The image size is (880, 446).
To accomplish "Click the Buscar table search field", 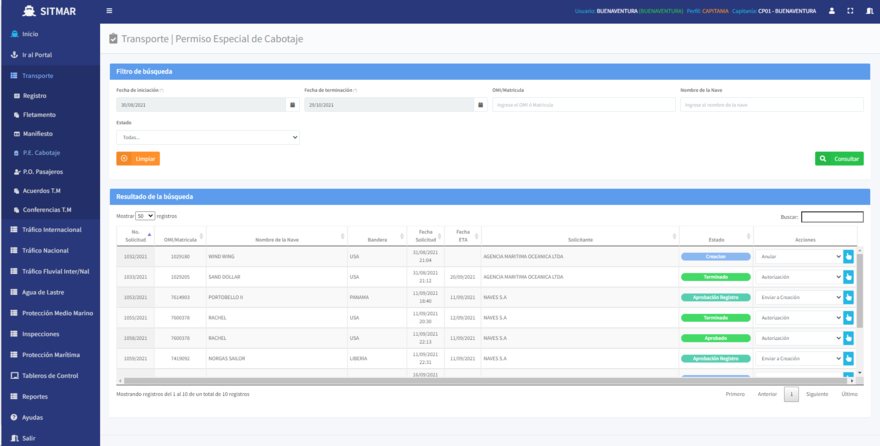I will pyautogui.click(x=831, y=216).
